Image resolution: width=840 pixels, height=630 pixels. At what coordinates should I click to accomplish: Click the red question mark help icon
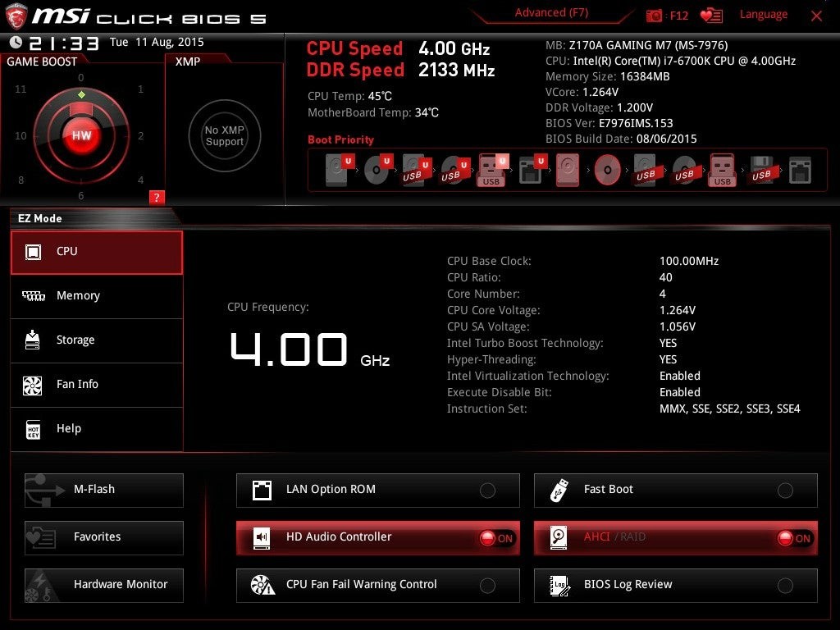point(157,197)
